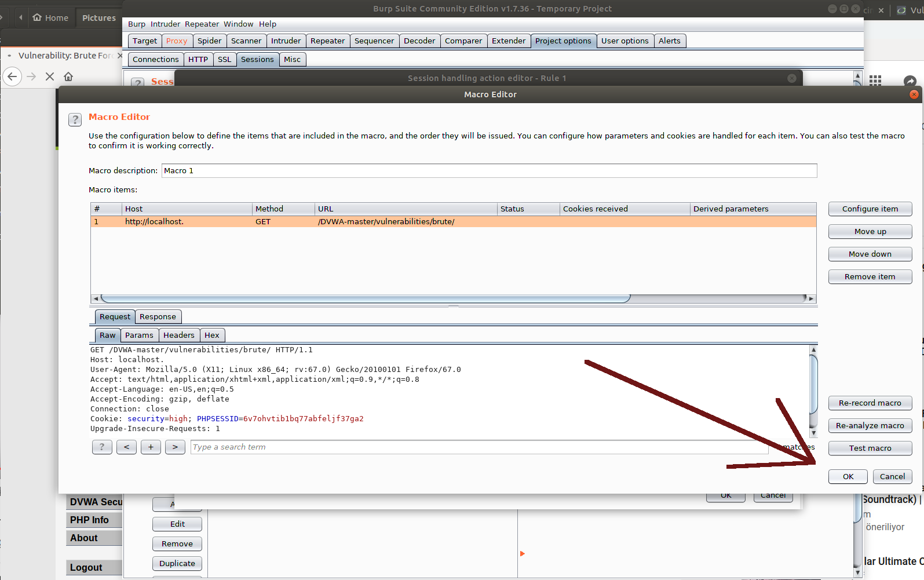Screen dimensions: 924x580
Task: Open Connections sub-tab
Action: click(x=156, y=59)
